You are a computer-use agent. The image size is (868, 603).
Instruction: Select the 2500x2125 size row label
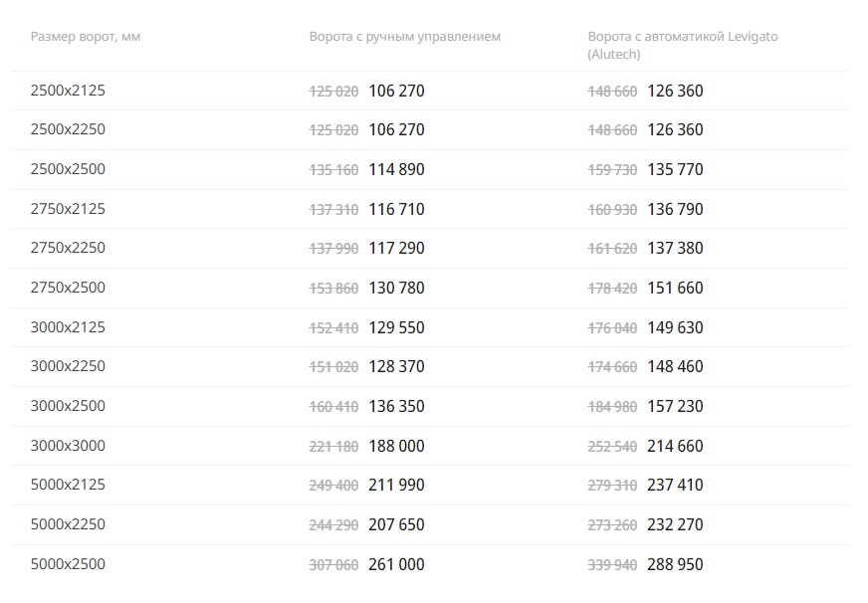(x=68, y=91)
